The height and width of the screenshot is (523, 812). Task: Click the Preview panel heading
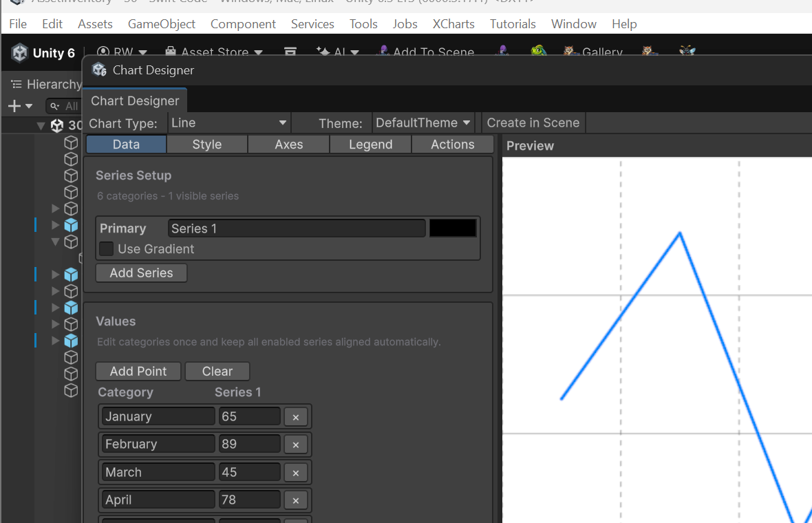click(531, 146)
